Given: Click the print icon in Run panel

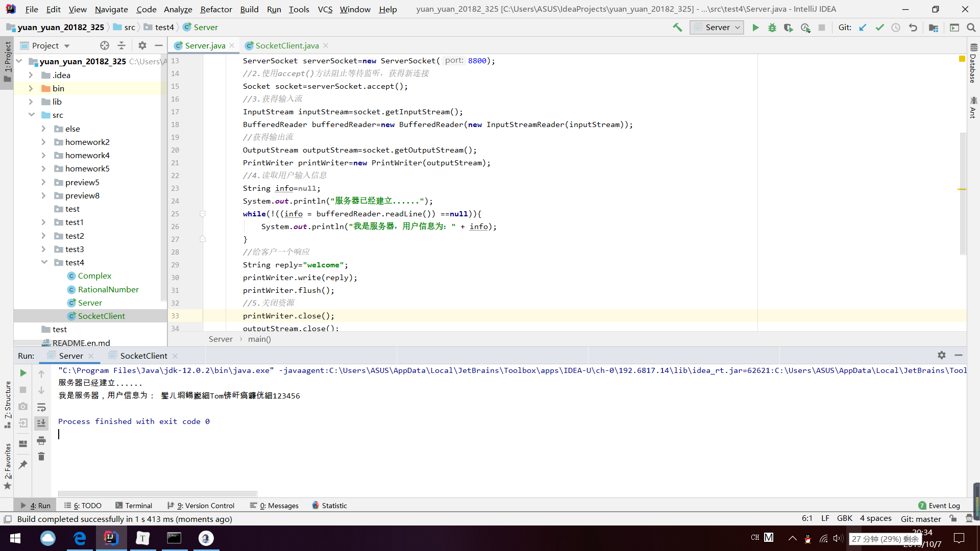Looking at the screenshot, I should tap(41, 440).
